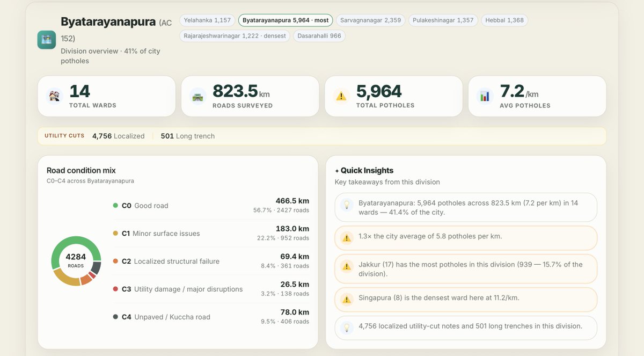Click the C4 Unpaved / Kuccha road label

pos(166,317)
